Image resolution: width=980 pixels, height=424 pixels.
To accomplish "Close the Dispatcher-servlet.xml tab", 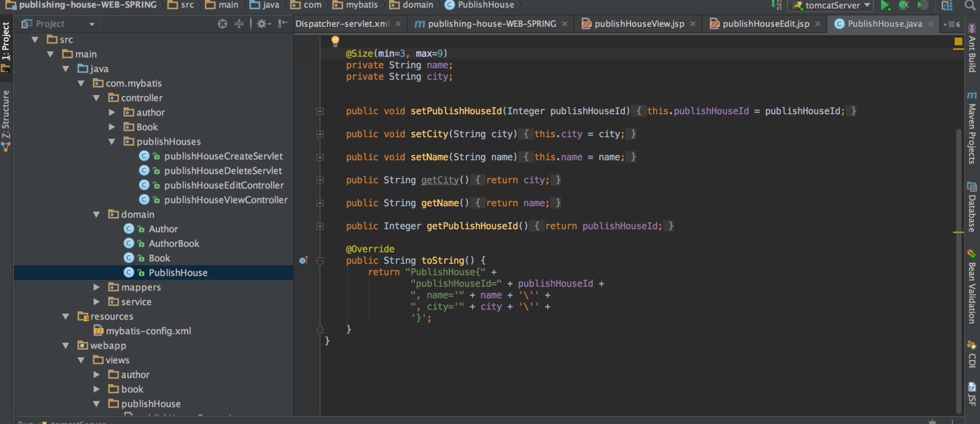I will coord(398,24).
